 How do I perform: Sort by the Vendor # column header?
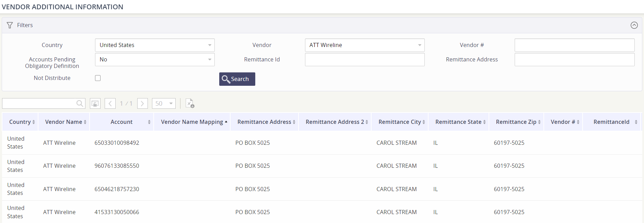pos(563,122)
